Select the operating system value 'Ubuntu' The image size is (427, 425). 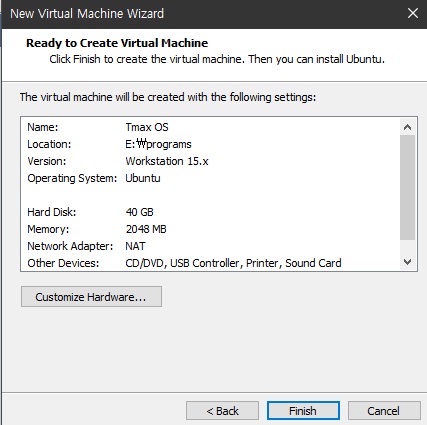(143, 178)
